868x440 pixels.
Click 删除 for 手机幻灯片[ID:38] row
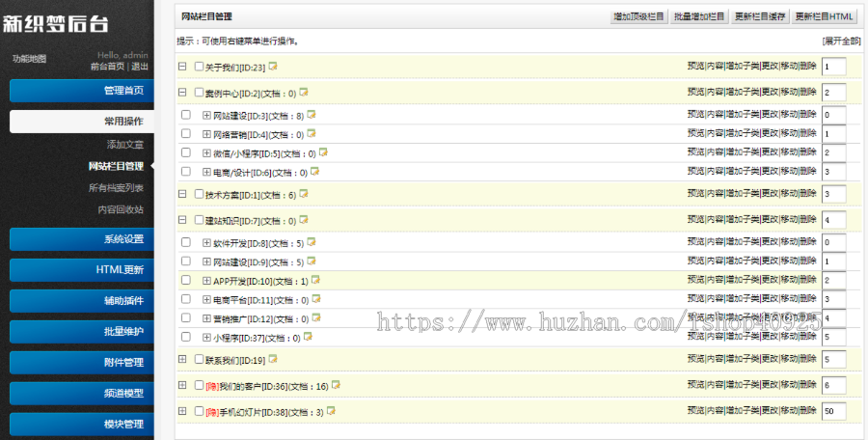(808, 411)
